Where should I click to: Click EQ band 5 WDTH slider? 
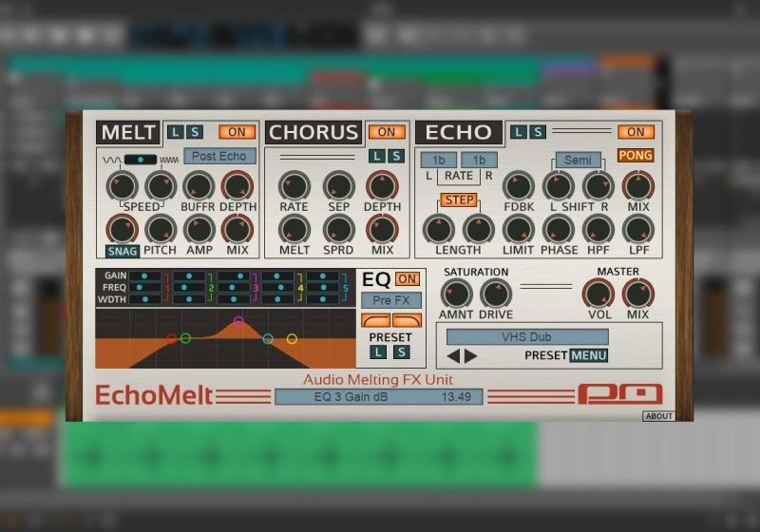[x=322, y=299]
